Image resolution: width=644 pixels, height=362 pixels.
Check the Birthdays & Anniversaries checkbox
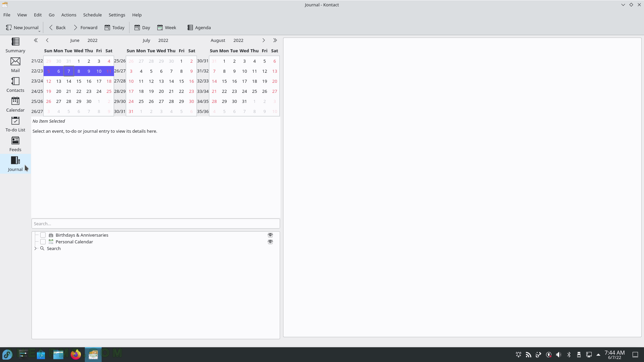coord(43,235)
